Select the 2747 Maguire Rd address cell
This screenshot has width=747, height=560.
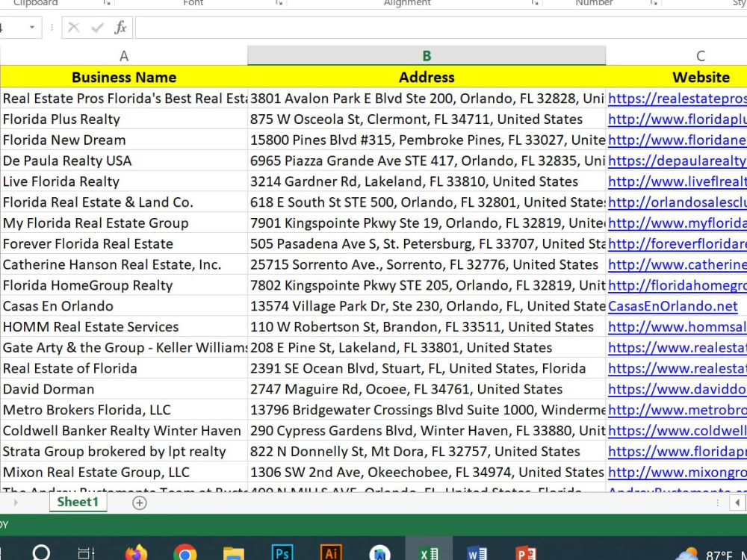pyautogui.click(x=427, y=389)
